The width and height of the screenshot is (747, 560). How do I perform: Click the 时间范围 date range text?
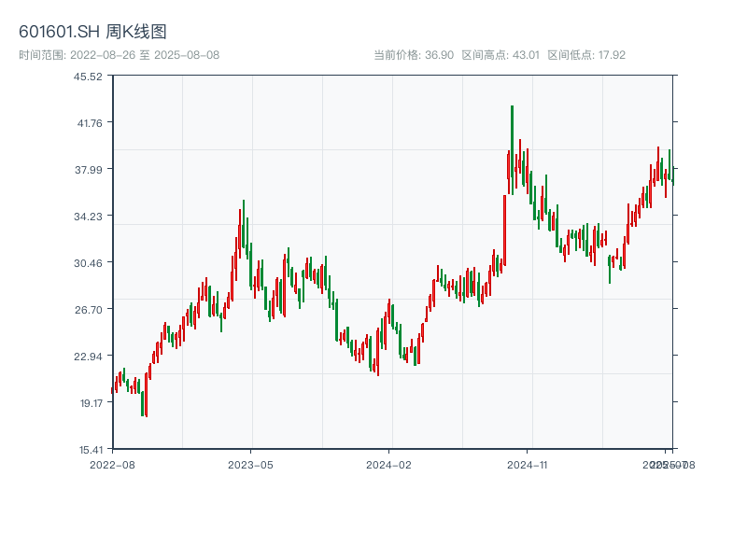click(x=119, y=55)
